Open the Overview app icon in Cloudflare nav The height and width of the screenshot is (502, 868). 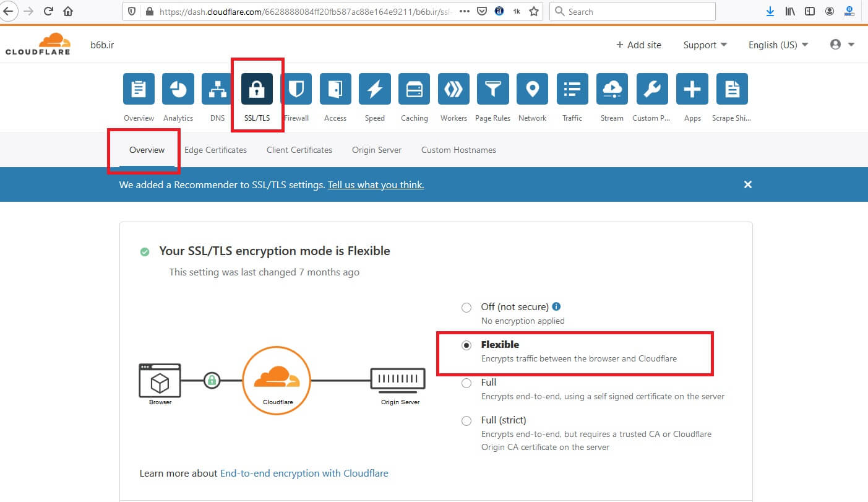pos(139,89)
